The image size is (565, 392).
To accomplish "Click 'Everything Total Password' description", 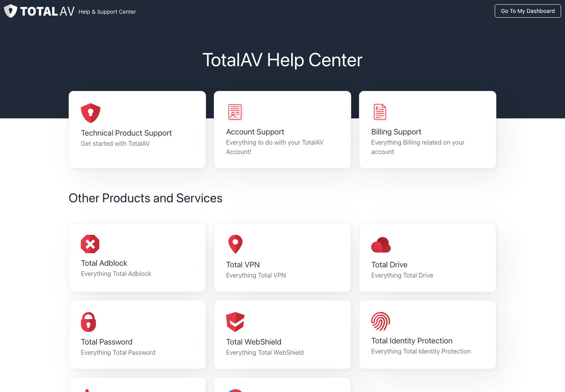I will tap(118, 352).
